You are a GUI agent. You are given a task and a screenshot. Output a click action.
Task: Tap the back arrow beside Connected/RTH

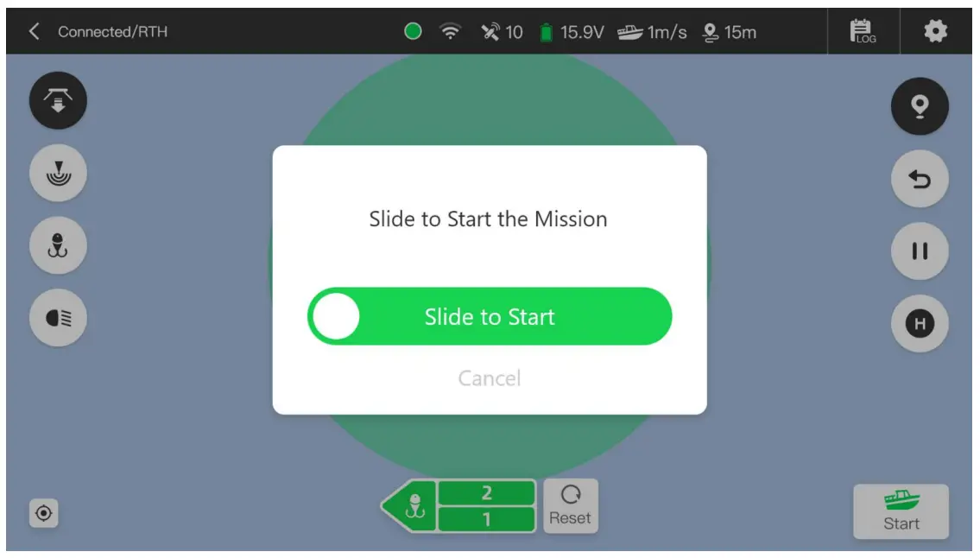(35, 31)
